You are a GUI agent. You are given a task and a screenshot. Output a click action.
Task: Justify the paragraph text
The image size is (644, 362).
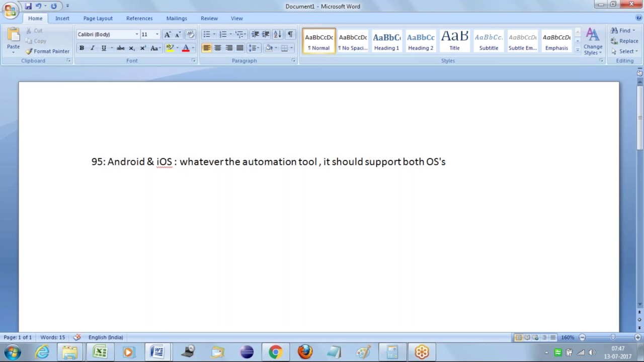point(240,48)
